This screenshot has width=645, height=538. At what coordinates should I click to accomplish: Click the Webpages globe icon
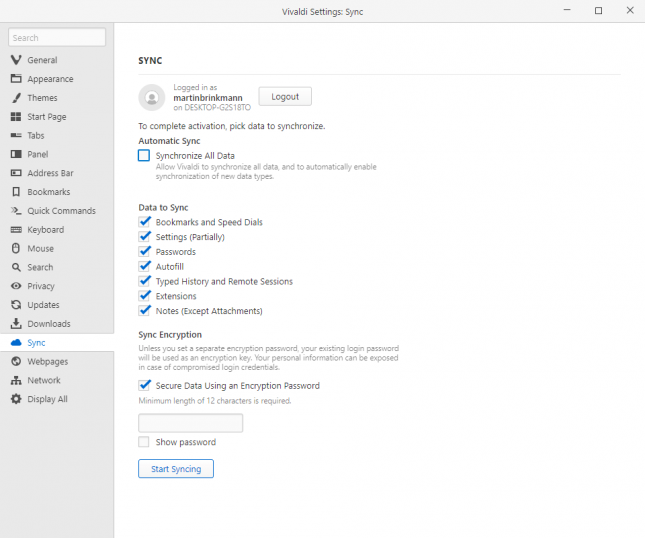pyautogui.click(x=16, y=362)
